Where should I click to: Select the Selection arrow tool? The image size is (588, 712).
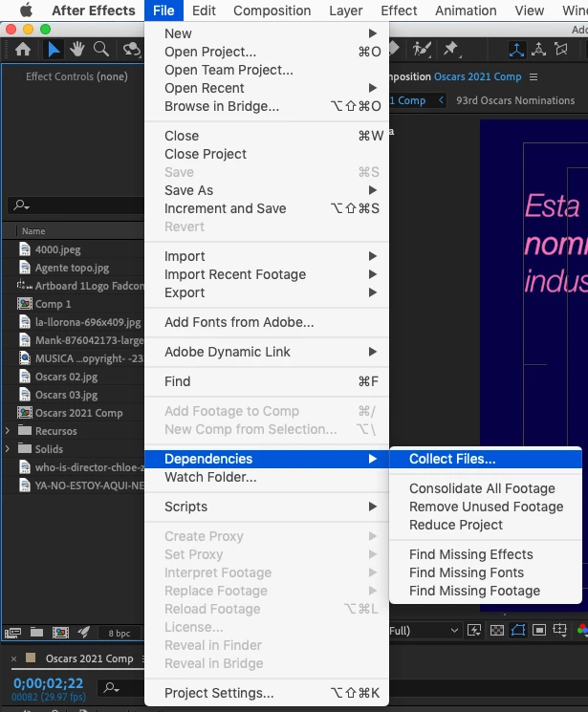tap(54, 49)
